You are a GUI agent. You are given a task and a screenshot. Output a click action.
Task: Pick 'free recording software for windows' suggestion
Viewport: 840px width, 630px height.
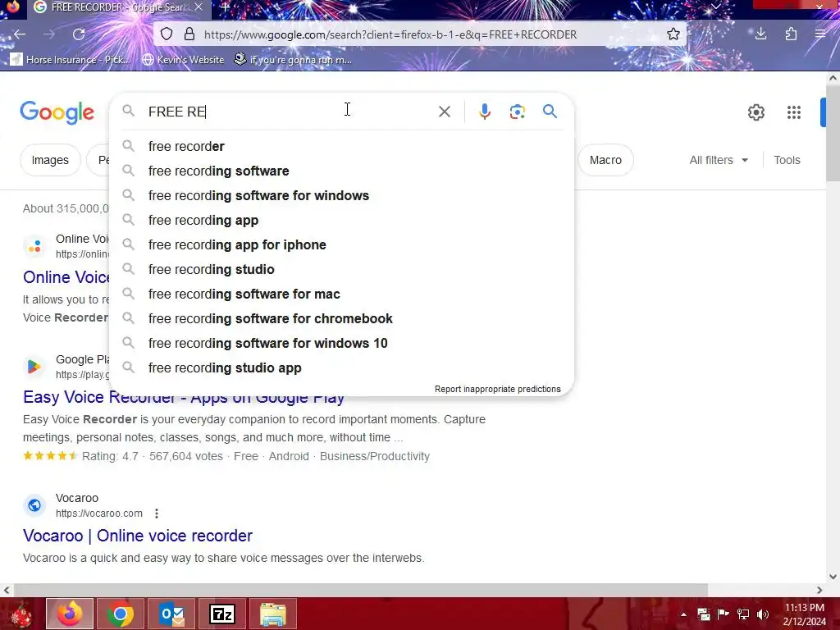pyautogui.click(x=341, y=195)
